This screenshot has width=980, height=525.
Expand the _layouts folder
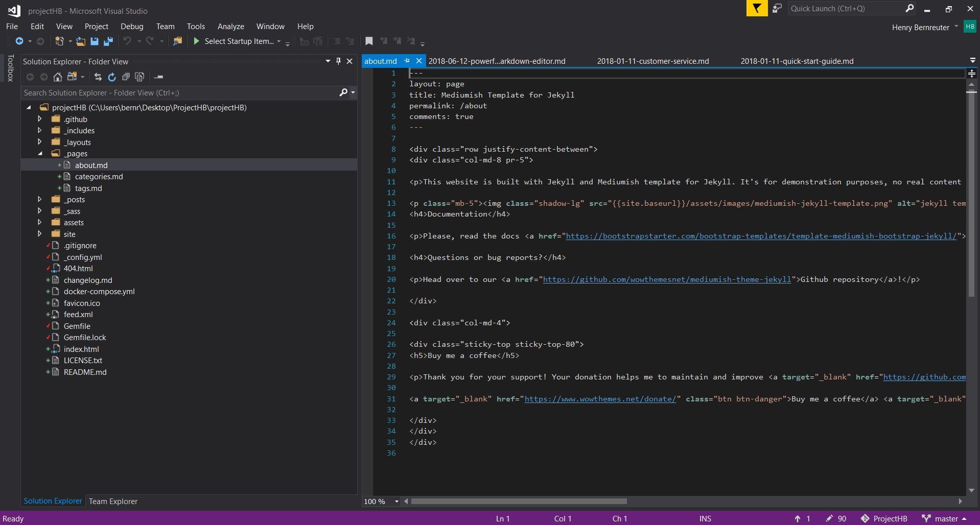pos(40,142)
